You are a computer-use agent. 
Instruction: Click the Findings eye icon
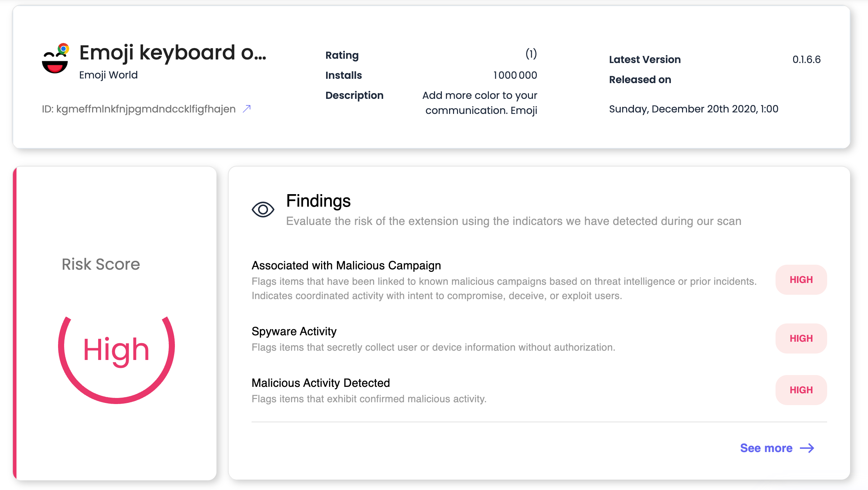(263, 210)
